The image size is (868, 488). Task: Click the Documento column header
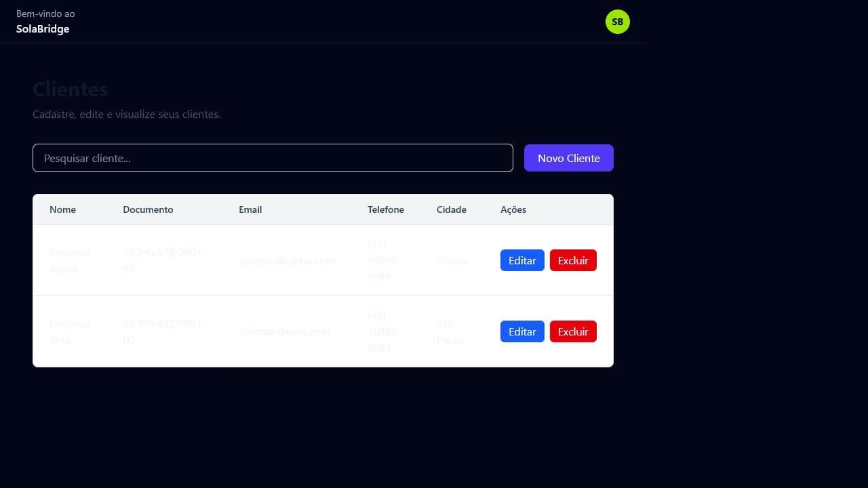pos(148,209)
